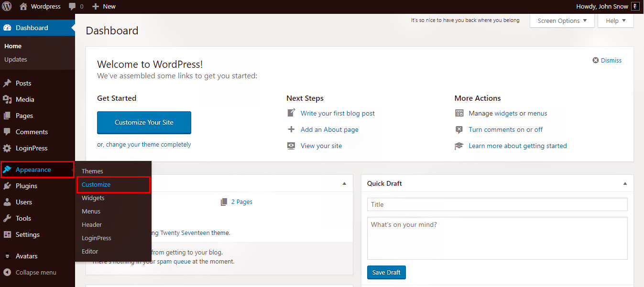The width and height of the screenshot is (644, 287).
Task: Select the Dashboard gauge icon
Action: click(x=7, y=28)
